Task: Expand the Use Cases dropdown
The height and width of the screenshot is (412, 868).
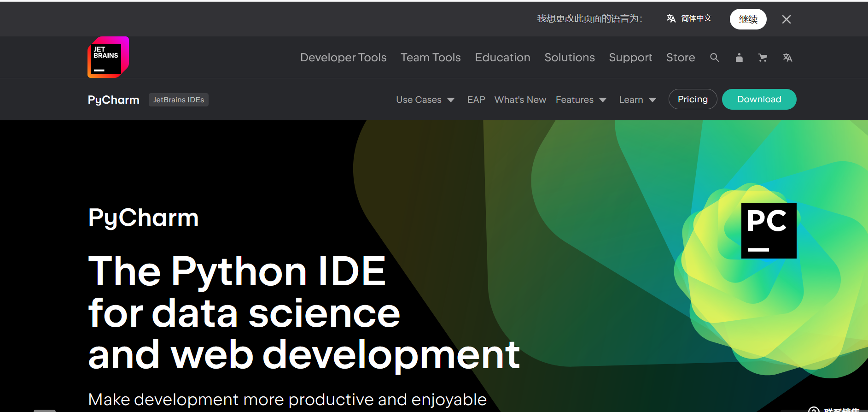Action: pos(425,100)
